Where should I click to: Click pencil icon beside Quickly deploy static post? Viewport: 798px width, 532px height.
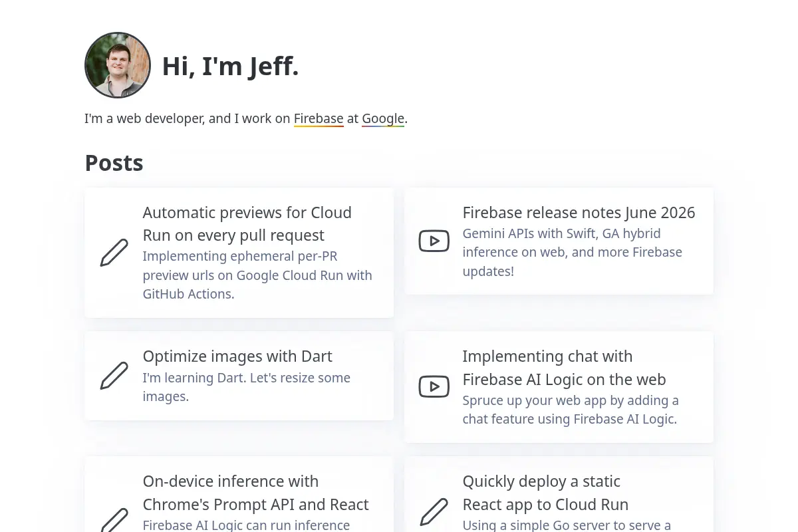click(x=434, y=512)
